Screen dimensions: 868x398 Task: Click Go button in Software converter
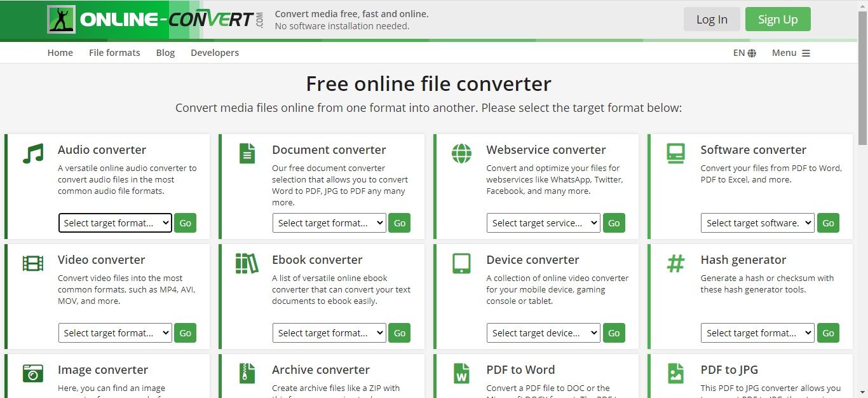point(828,223)
